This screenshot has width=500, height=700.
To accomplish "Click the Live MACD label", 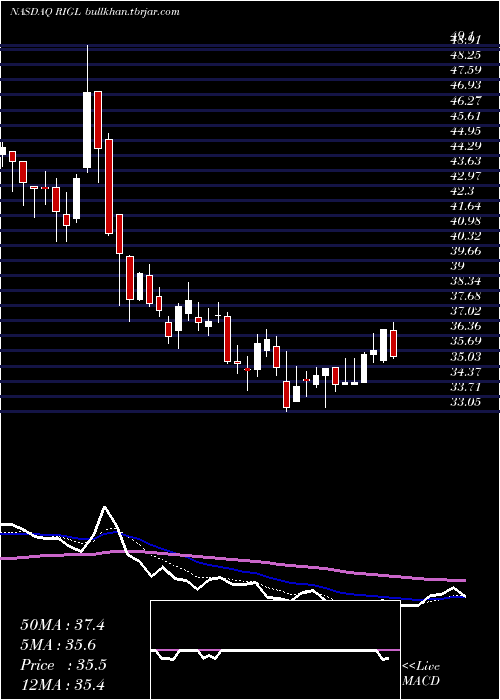I will pos(421,674).
